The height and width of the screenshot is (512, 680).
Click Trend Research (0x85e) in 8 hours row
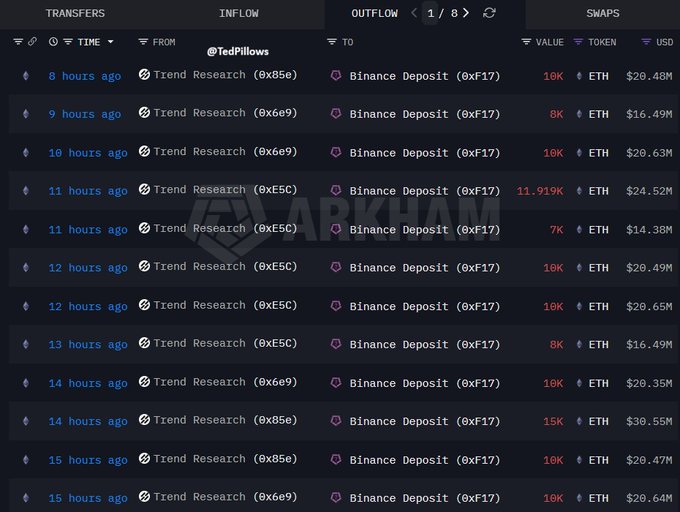(x=226, y=75)
